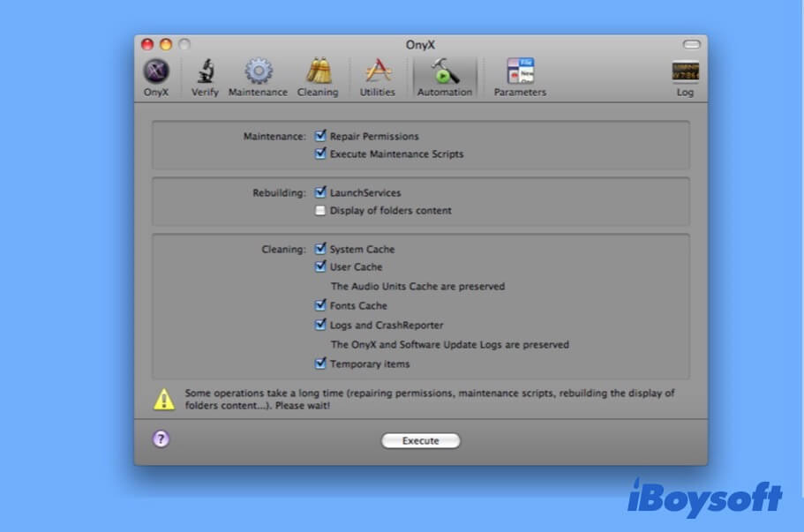
Task: Click the purple help question mark
Action: pyautogui.click(x=161, y=439)
